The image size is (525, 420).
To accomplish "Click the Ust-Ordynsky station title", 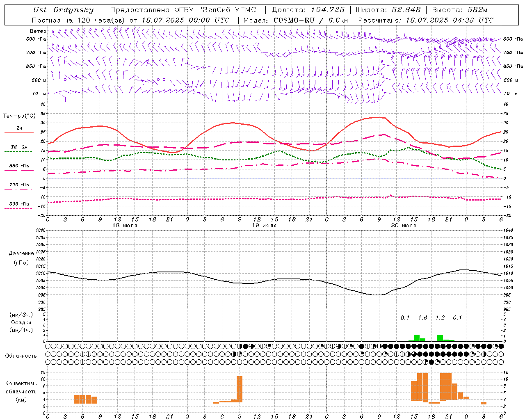I will click(63, 10).
